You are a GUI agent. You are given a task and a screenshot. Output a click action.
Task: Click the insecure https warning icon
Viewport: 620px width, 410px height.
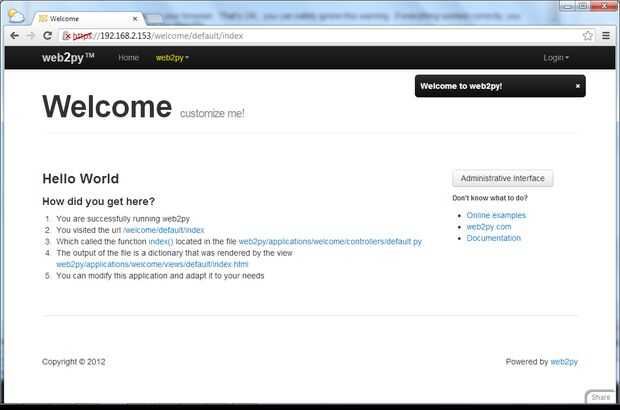point(67,36)
